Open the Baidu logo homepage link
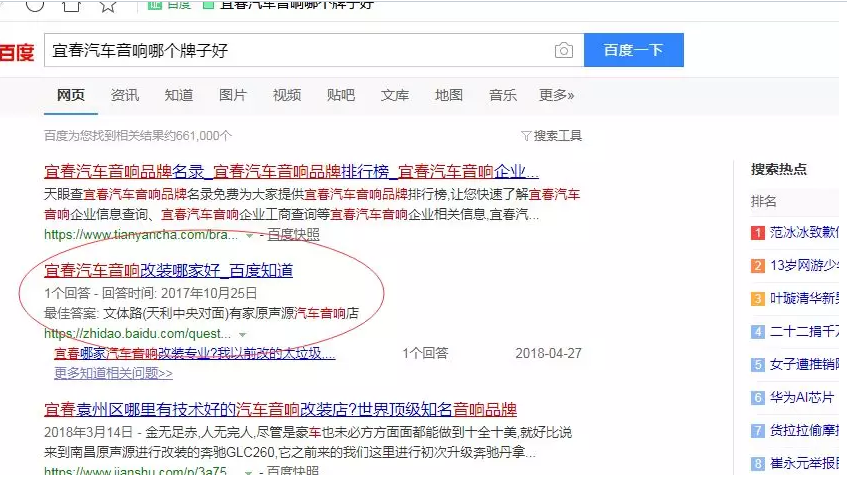 16,52
